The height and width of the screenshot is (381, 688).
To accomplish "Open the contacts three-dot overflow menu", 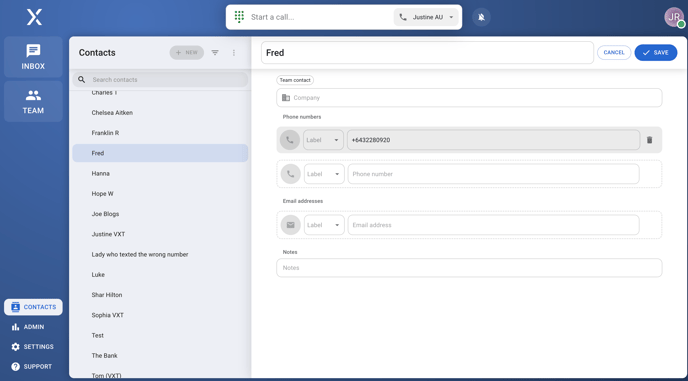I will [234, 53].
